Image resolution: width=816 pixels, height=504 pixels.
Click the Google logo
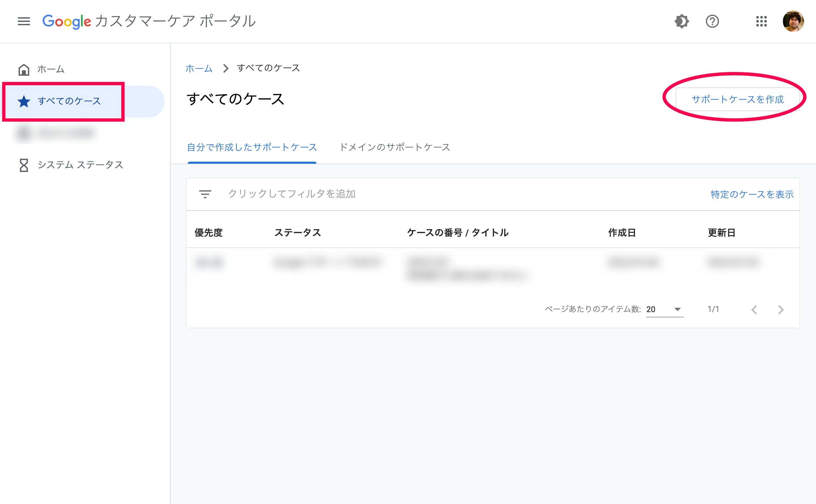[67, 21]
